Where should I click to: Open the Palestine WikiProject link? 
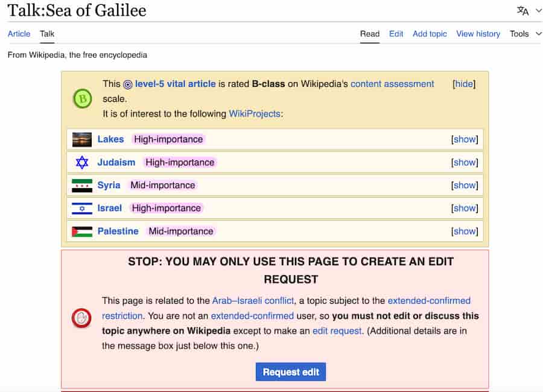[x=118, y=232]
